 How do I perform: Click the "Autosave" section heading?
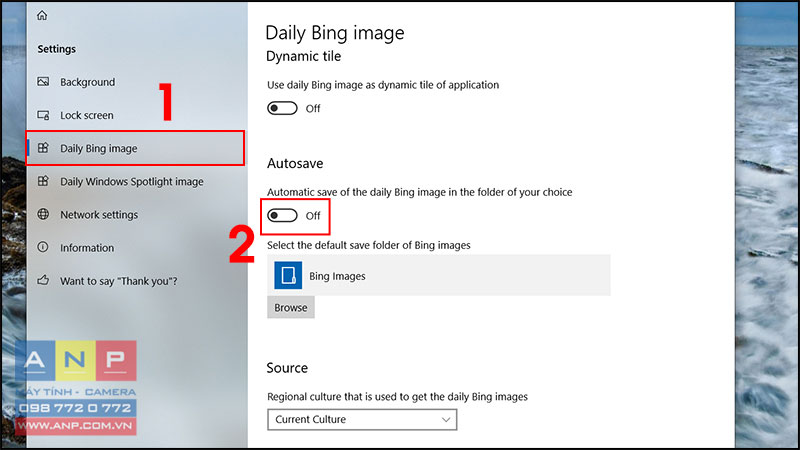tap(295, 163)
